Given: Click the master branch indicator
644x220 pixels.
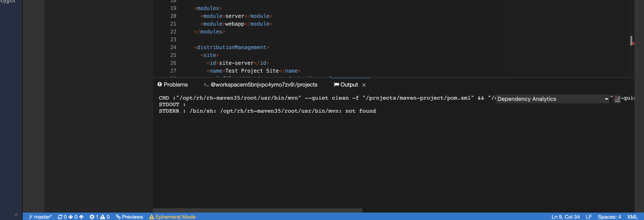Looking at the screenshot, I should pyautogui.click(x=40, y=217).
